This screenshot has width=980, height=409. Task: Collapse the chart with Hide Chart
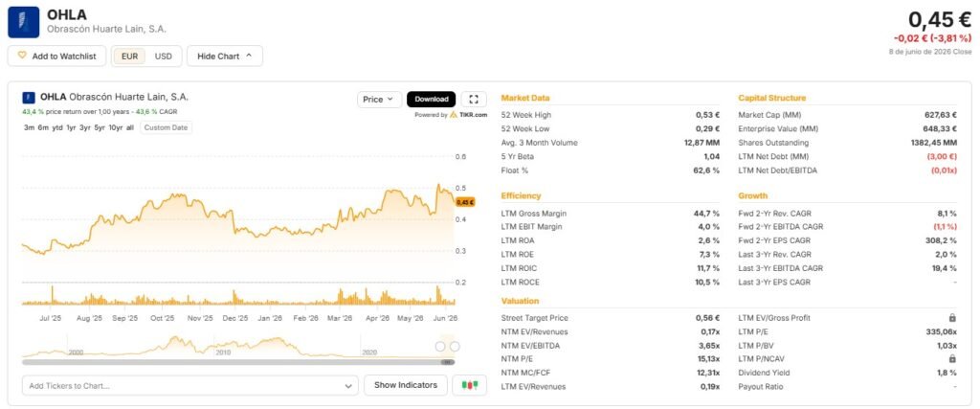tap(224, 57)
